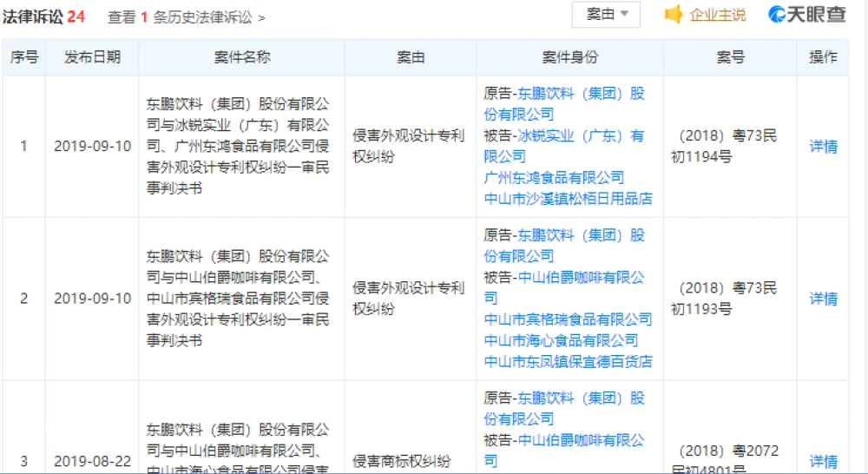Screen dimensions: 868x474
Task: Click date 2019-09-10 in row 2
Action: [x=93, y=299]
